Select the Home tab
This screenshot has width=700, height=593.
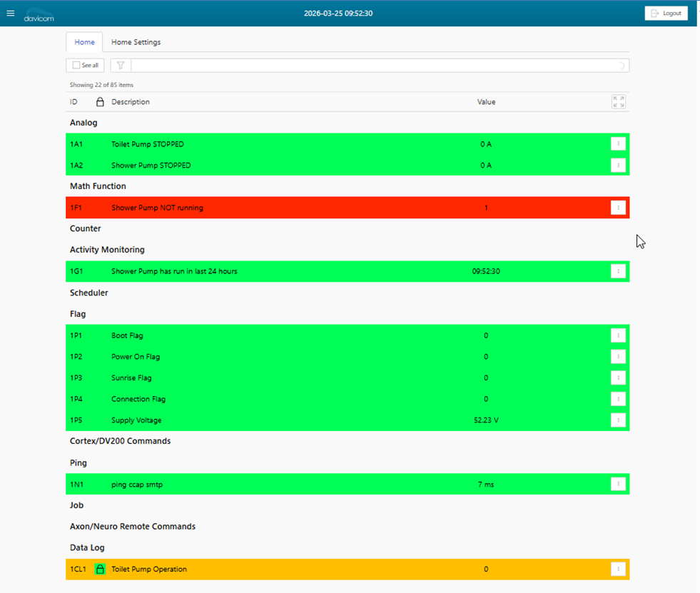coord(84,42)
